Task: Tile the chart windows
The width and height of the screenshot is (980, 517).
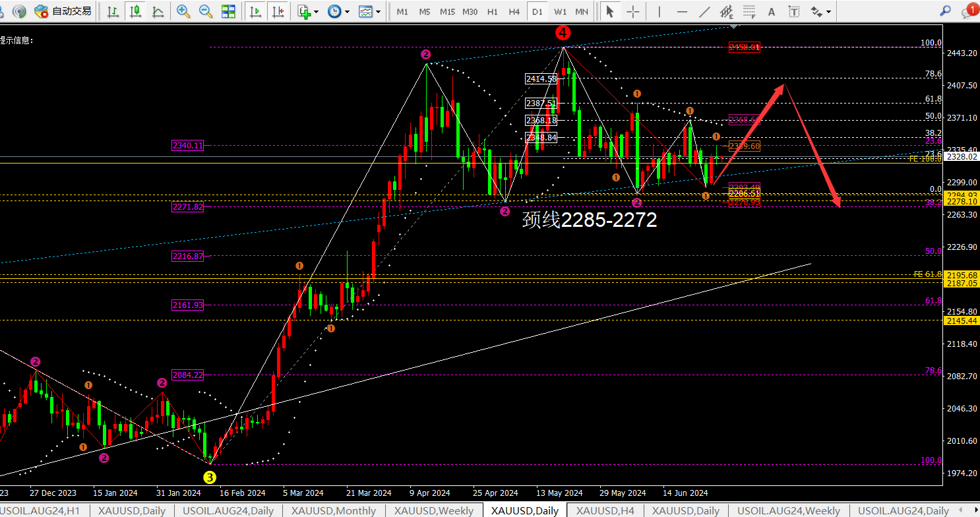Action: (x=228, y=11)
